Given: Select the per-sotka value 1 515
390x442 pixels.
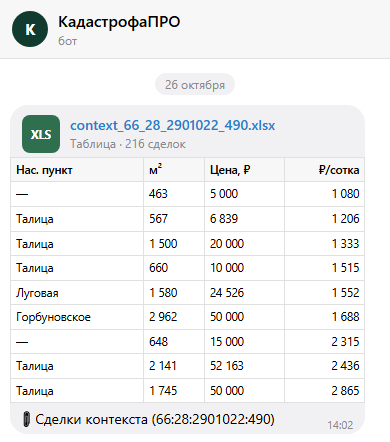Looking at the screenshot, I should tap(324, 268).
